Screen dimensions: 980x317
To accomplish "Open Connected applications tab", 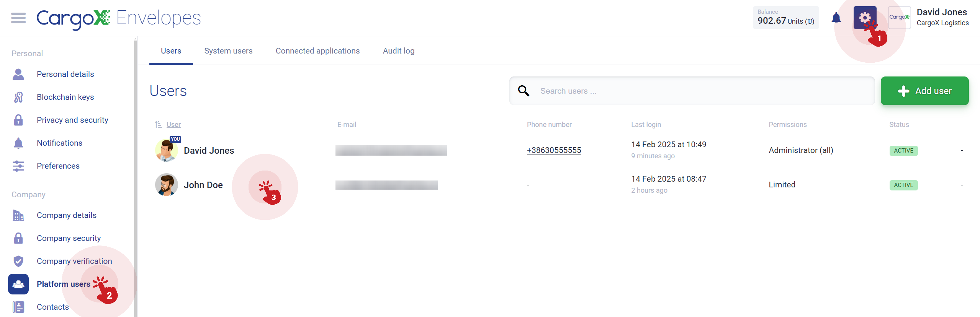I will 317,51.
